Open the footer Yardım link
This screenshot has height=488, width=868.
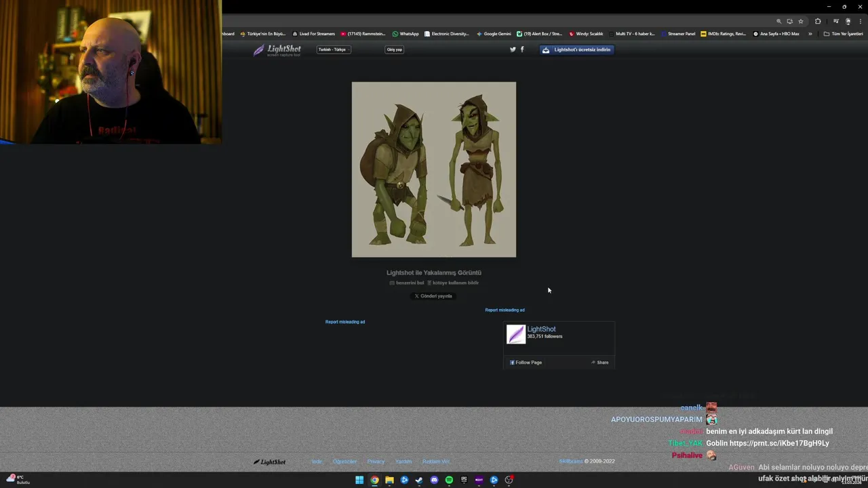tap(403, 462)
